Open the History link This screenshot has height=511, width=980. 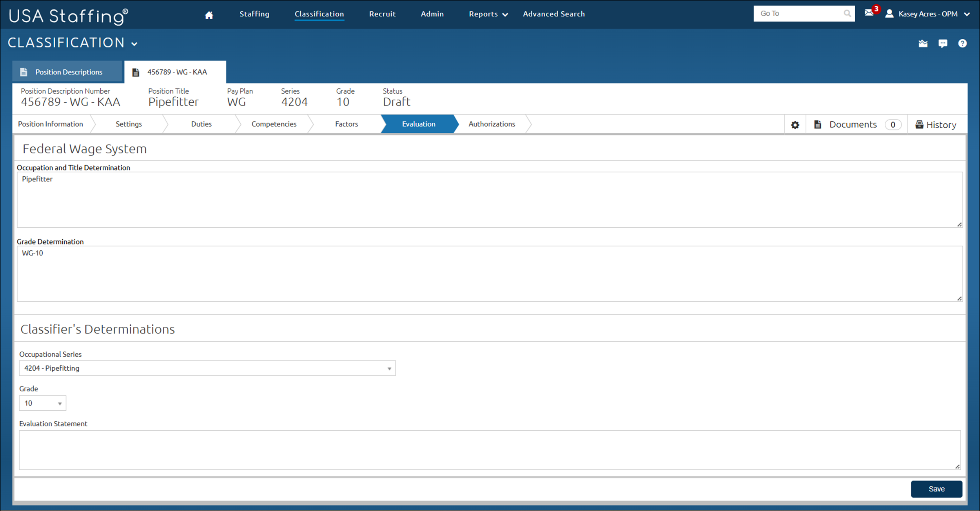pyautogui.click(x=941, y=125)
